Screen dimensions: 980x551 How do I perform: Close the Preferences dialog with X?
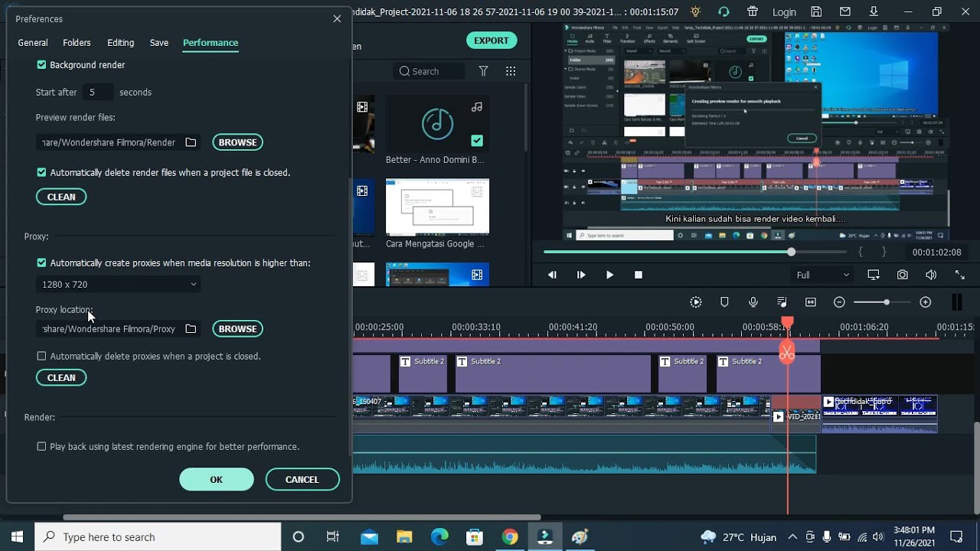[x=337, y=18]
